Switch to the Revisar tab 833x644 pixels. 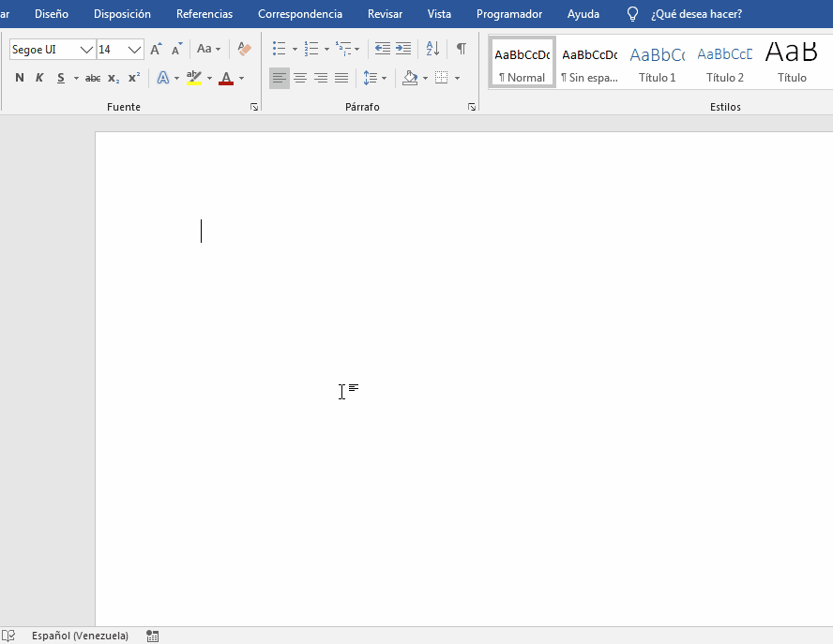tap(386, 14)
